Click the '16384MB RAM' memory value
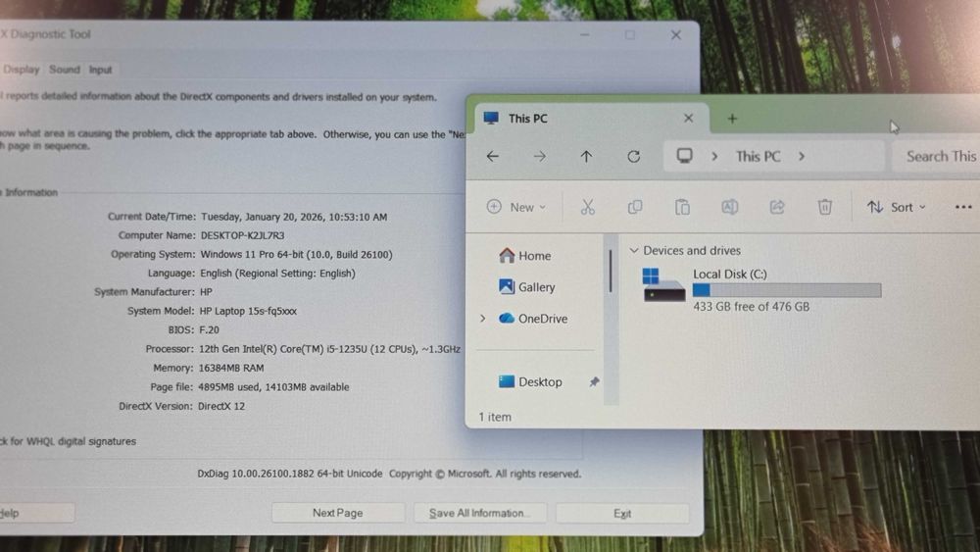 231,368
